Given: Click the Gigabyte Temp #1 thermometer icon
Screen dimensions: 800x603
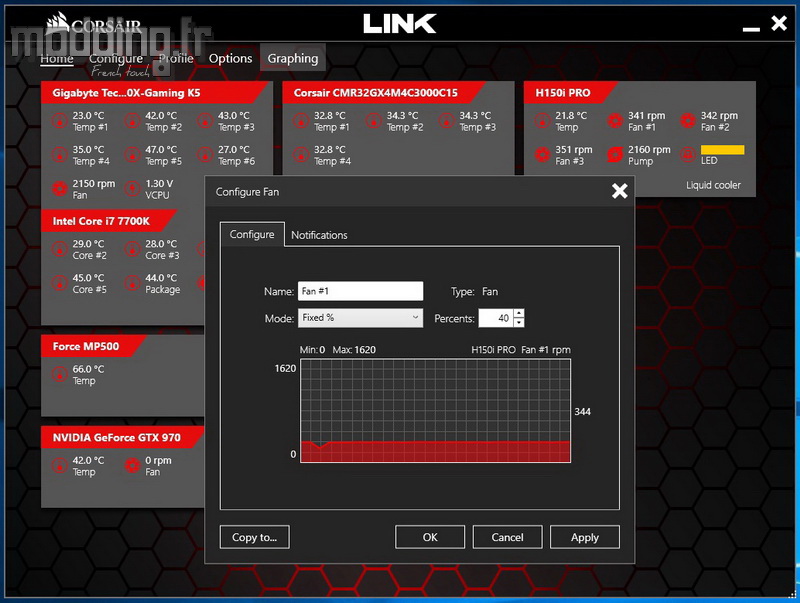Looking at the screenshot, I should (x=60, y=121).
